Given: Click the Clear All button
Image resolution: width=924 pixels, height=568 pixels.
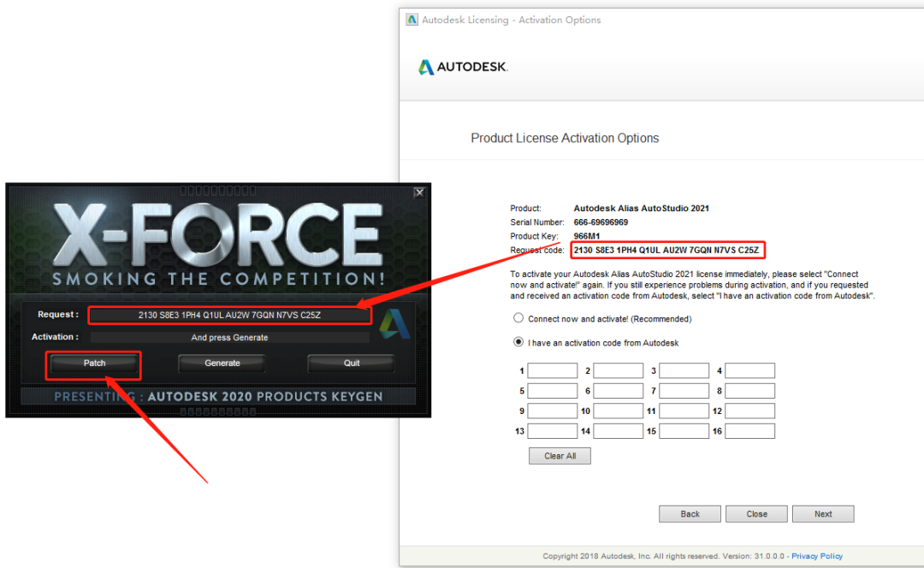Looking at the screenshot, I should (560, 456).
